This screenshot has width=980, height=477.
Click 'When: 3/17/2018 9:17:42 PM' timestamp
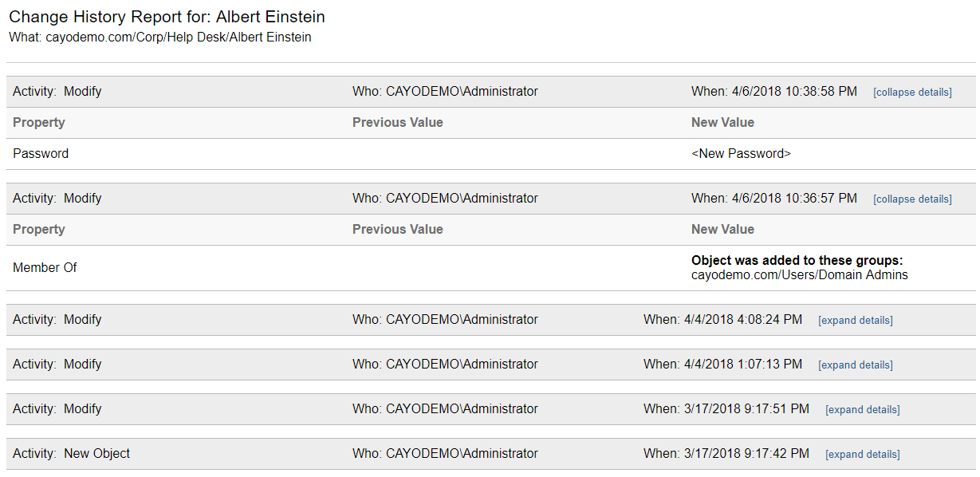point(726,454)
